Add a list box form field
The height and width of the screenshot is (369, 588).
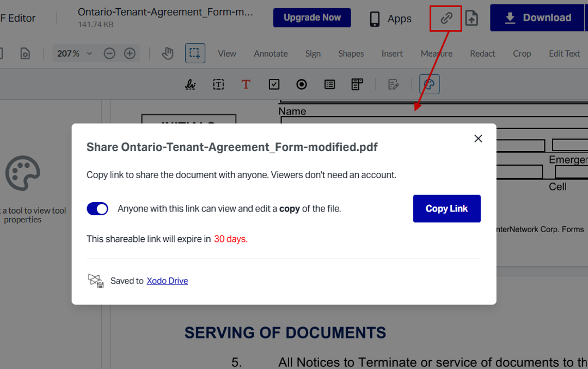pos(329,84)
